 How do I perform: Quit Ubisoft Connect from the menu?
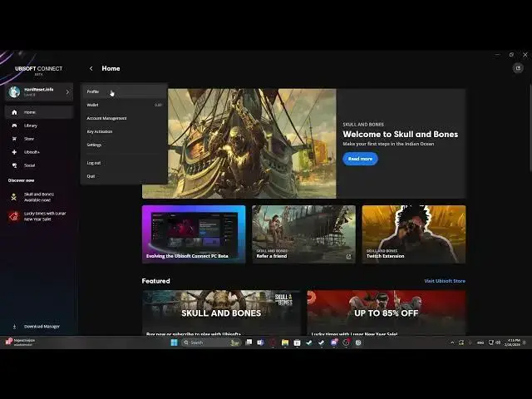pyautogui.click(x=124, y=176)
